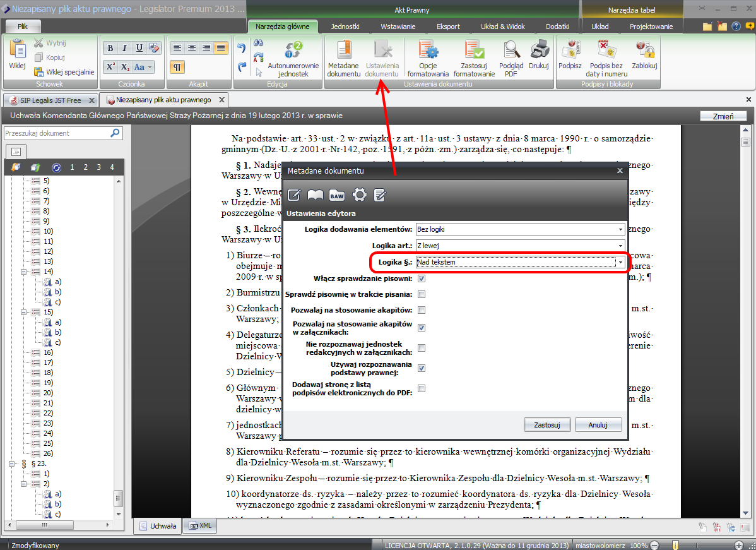Open Podgląd PDF preview

pyautogui.click(x=511, y=58)
